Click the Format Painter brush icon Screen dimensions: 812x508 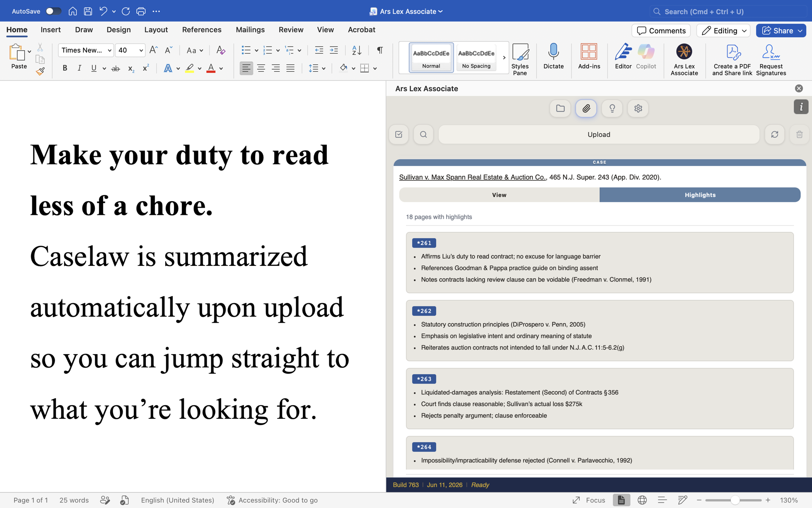point(40,71)
